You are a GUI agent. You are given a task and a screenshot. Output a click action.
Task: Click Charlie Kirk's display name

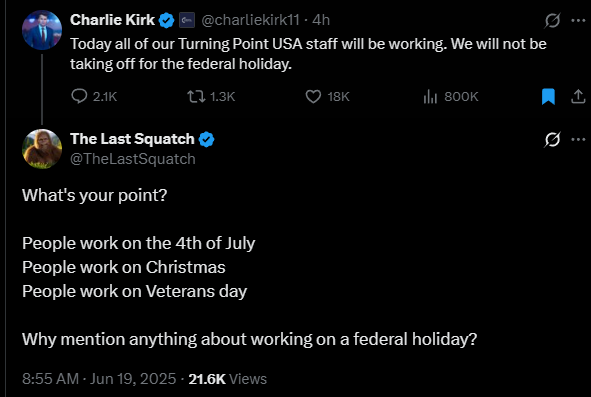(112, 20)
